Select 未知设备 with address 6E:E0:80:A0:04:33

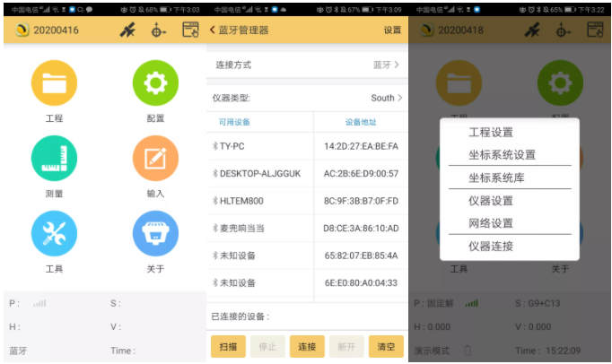point(234,282)
